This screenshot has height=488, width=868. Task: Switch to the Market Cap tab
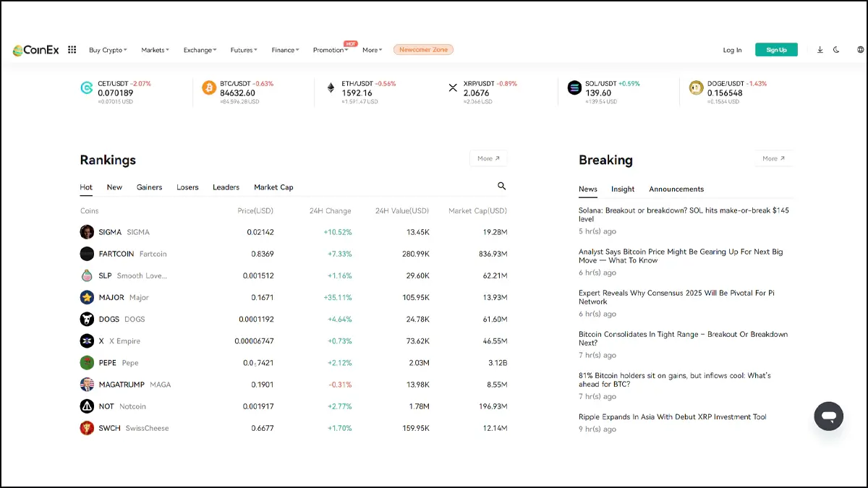[x=273, y=187]
